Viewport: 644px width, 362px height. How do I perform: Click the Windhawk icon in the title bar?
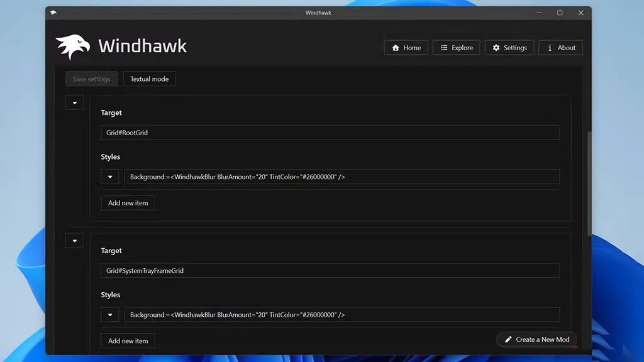point(53,12)
